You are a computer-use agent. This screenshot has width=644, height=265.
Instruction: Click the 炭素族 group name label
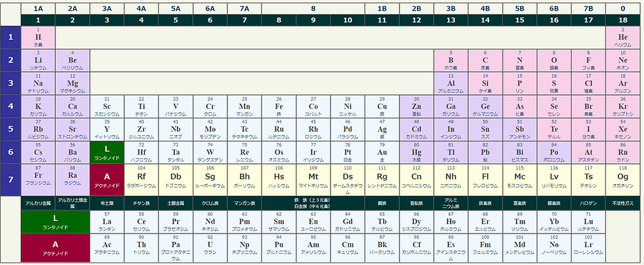(x=485, y=203)
